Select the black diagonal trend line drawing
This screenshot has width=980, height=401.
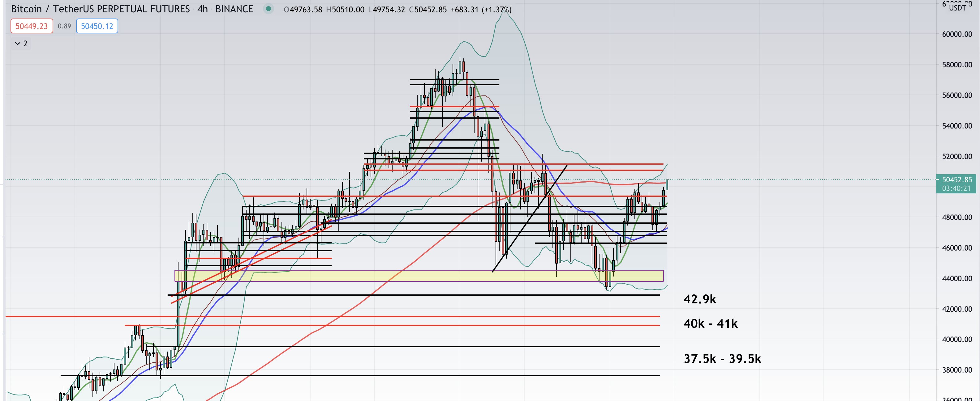[530, 218]
